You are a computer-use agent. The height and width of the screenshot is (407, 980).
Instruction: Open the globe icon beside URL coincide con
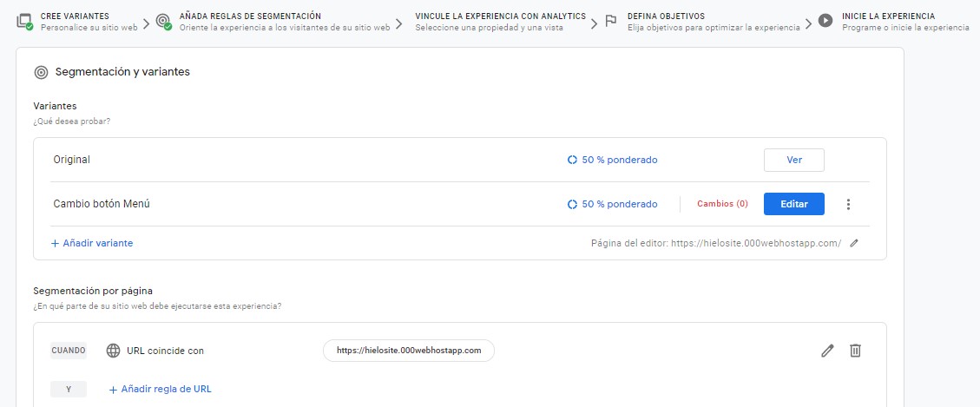(113, 351)
